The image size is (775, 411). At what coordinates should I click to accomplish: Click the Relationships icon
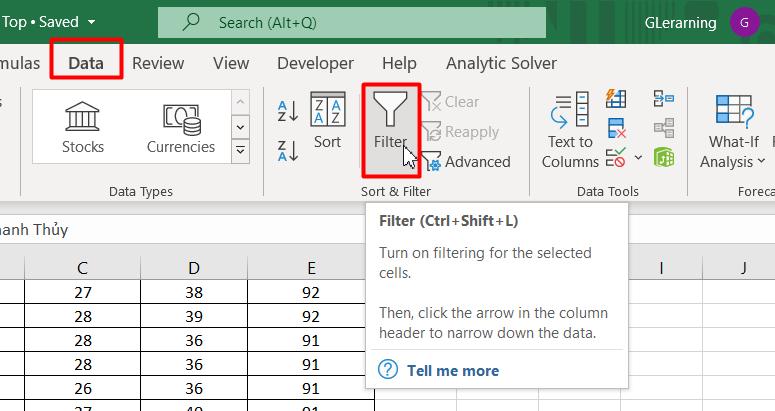[x=663, y=128]
